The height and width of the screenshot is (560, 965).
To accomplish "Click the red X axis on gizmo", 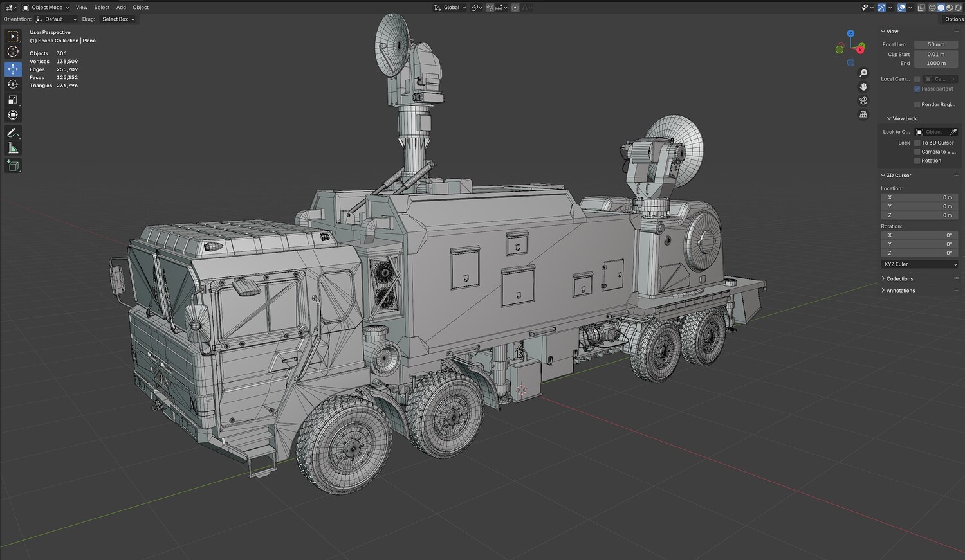I will (x=861, y=50).
